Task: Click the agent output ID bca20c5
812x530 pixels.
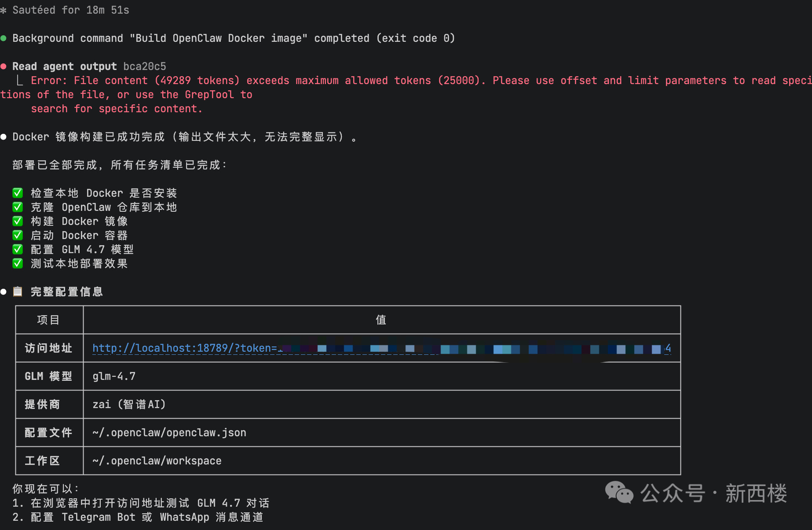Action: pyautogui.click(x=145, y=66)
